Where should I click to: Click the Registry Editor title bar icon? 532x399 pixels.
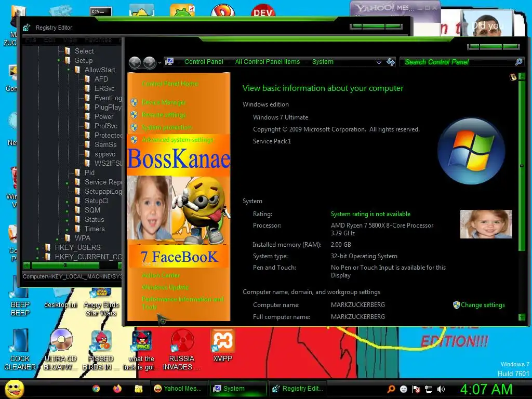point(27,28)
